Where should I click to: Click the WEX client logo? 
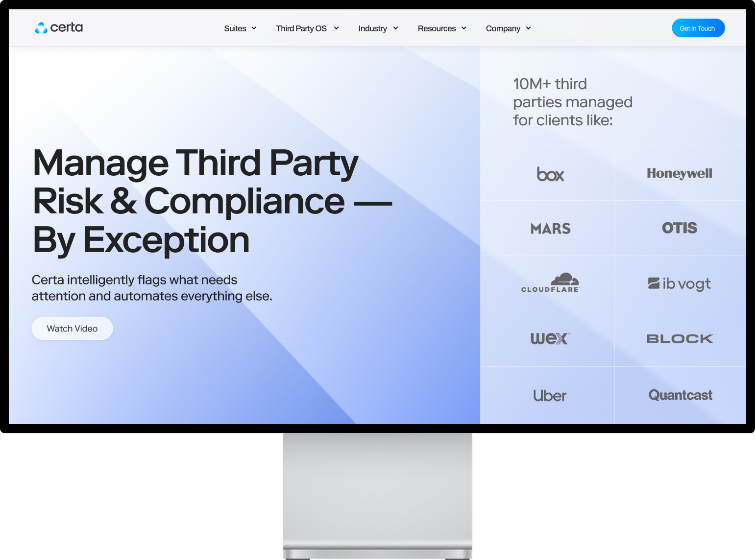(x=550, y=339)
